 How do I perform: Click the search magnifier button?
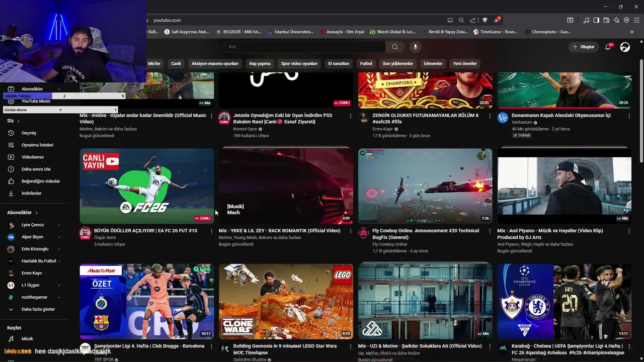[395, 47]
